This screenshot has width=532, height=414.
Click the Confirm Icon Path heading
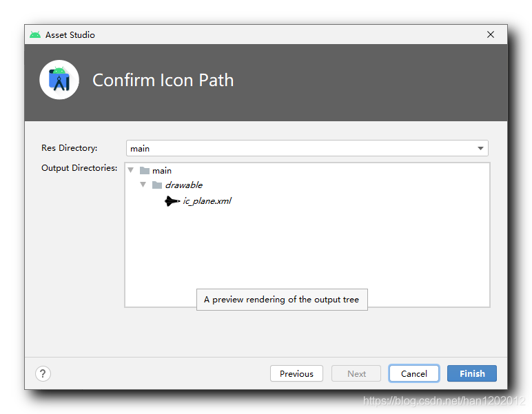[x=163, y=80]
